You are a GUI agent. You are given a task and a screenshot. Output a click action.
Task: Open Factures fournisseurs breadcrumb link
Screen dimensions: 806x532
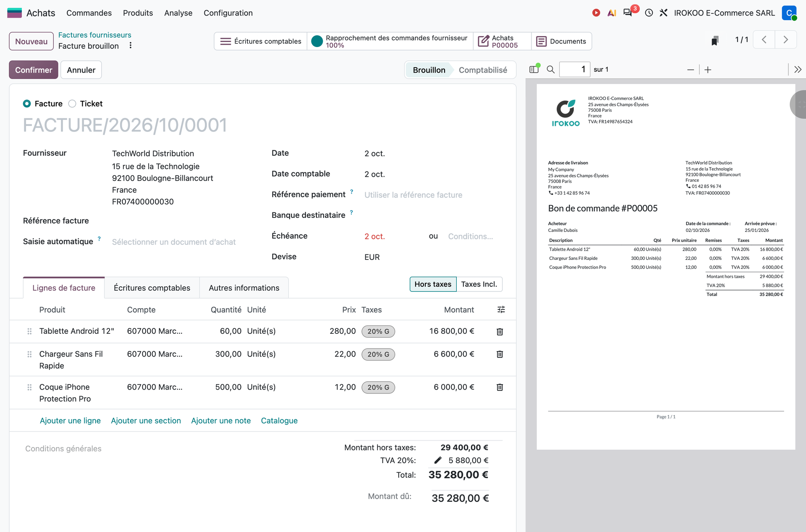tap(94, 35)
